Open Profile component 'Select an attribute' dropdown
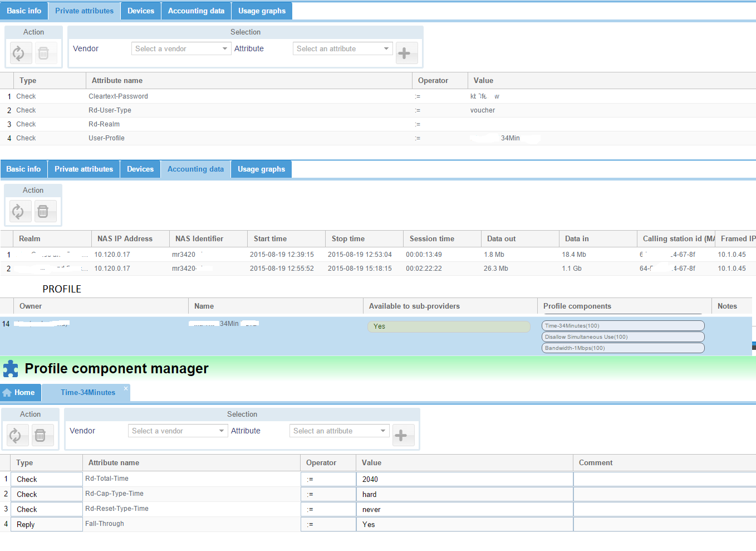The width and height of the screenshot is (756, 551). [340, 431]
